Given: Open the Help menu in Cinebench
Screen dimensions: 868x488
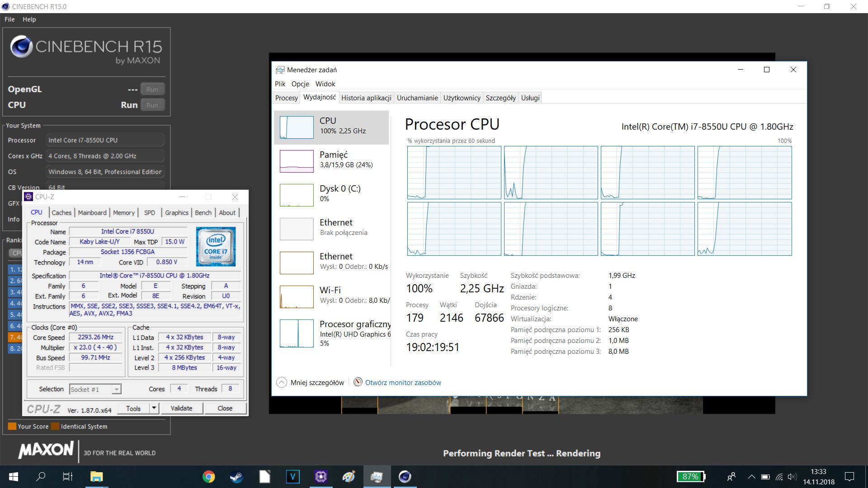Looking at the screenshot, I should 29,19.
